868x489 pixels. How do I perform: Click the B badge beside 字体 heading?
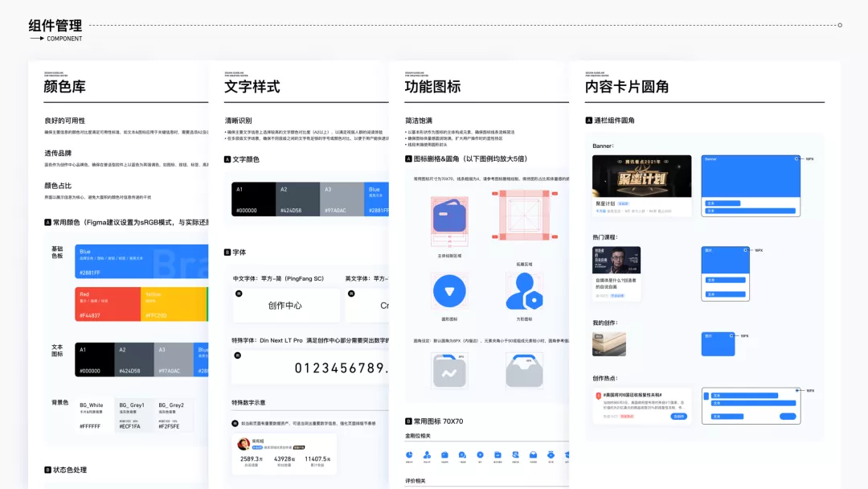[x=227, y=252]
